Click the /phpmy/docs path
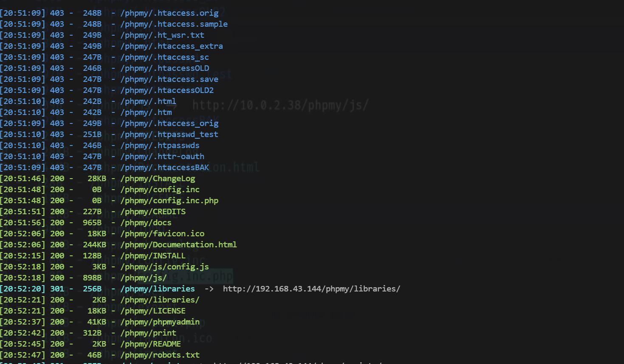624x364 pixels. point(146,223)
